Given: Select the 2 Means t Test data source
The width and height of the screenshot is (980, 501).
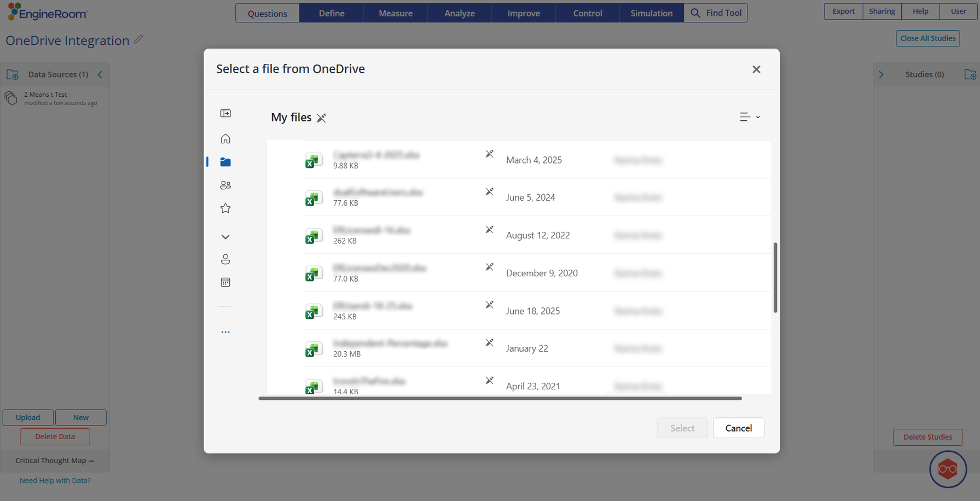Looking at the screenshot, I should 55,98.
